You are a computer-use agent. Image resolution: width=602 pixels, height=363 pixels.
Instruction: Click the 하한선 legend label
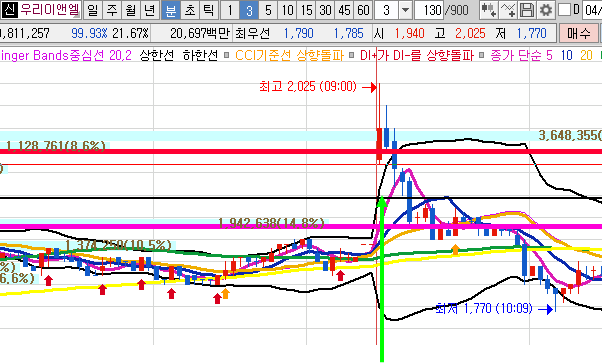(200, 55)
